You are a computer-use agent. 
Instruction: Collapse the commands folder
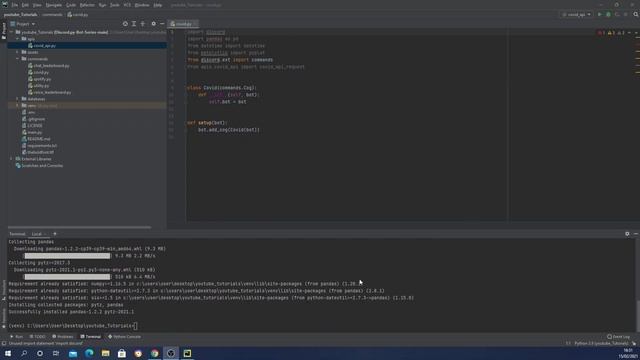click(18, 59)
